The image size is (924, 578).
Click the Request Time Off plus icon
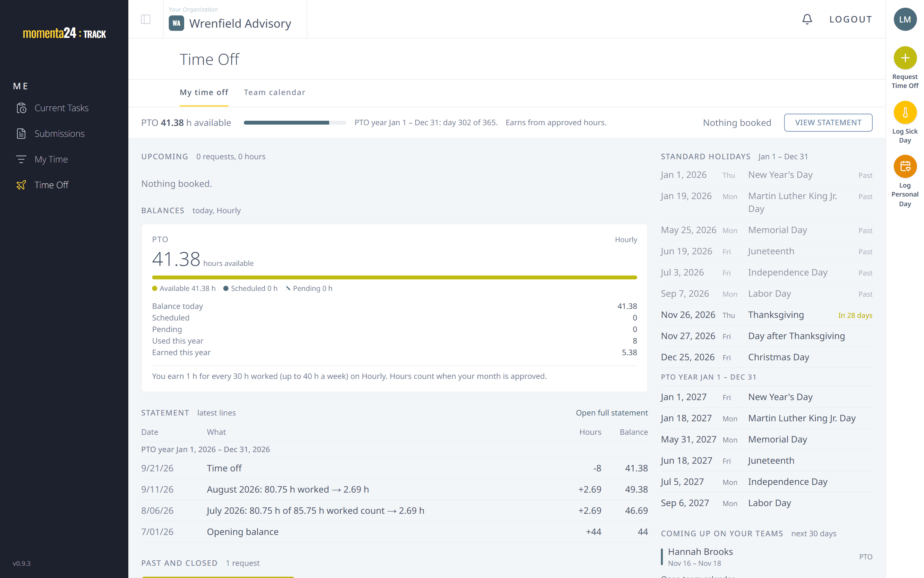[905, 58]
